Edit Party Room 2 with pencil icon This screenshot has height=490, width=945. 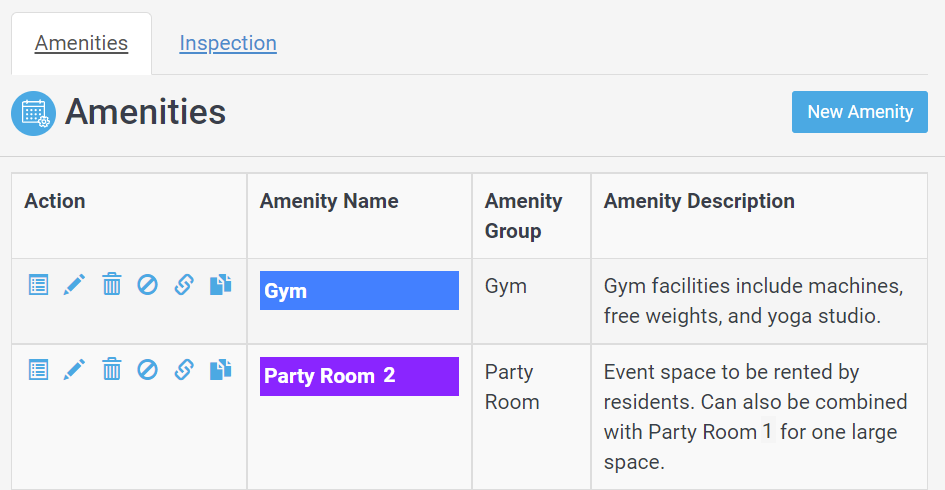click(x=74, y=371)
